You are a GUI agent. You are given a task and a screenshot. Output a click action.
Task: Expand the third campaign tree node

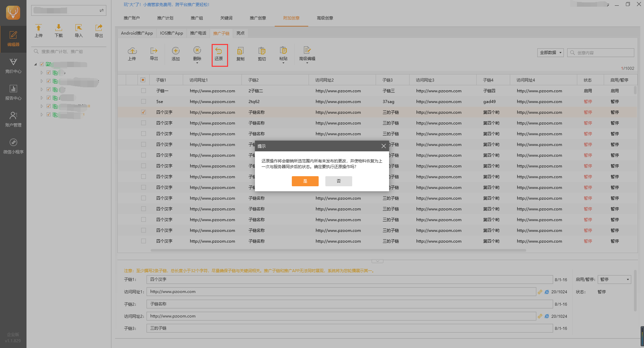point(42,89)
